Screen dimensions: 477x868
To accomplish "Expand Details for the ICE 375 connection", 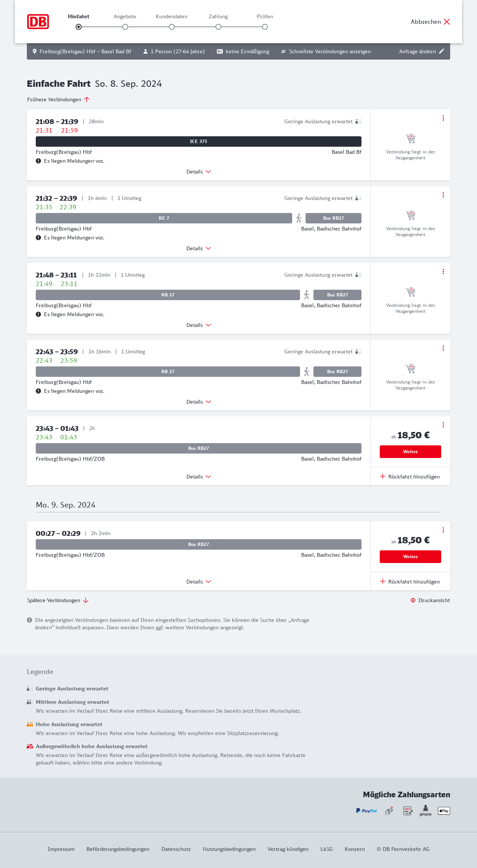I will (198, 172).
